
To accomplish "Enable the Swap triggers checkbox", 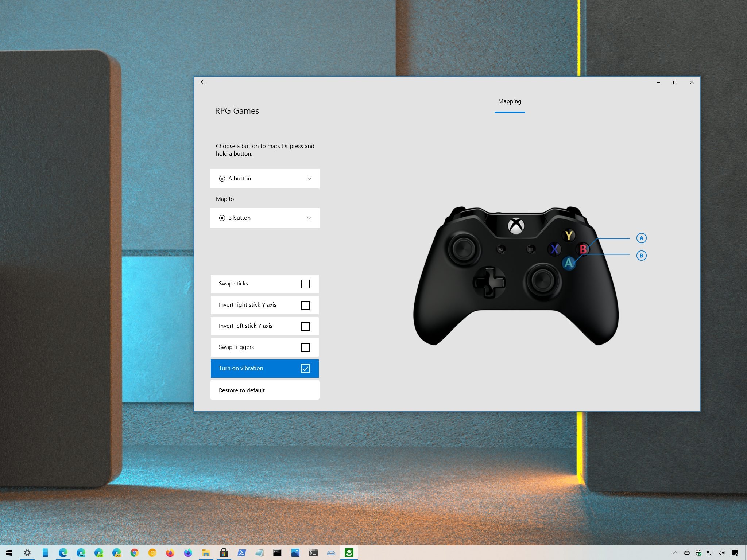I will (x=305, y=347).
